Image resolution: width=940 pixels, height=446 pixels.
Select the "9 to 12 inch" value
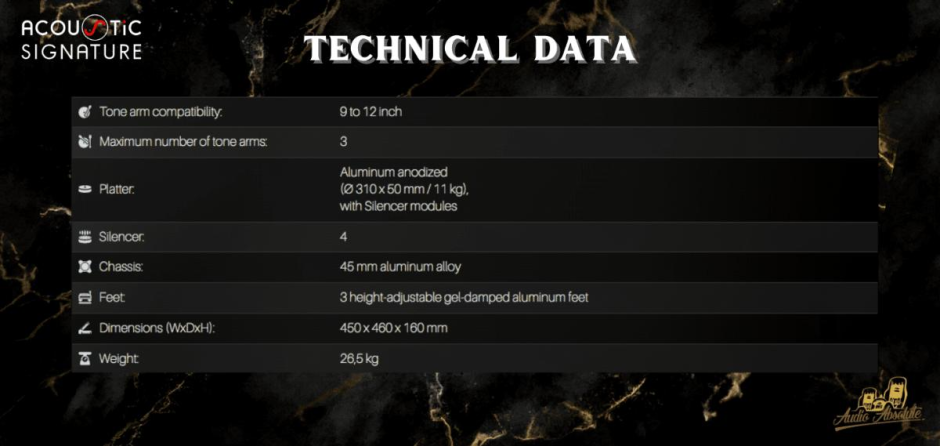(x=370, y=111)
